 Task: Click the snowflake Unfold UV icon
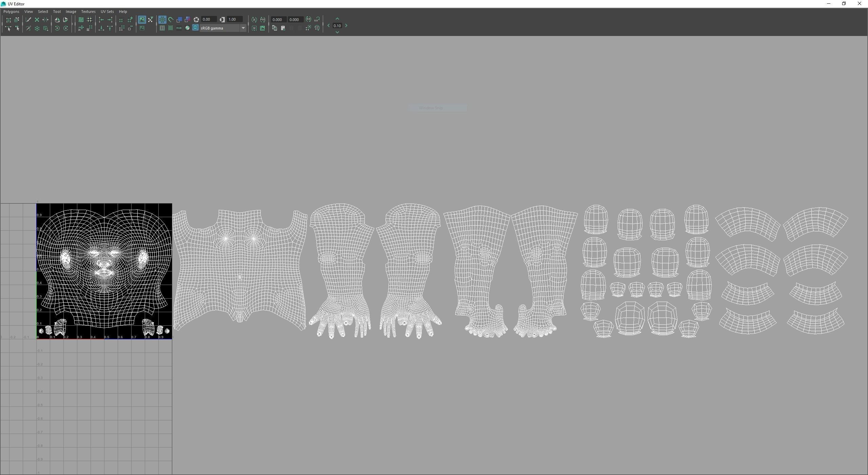pyautogui.click(x=37, y=28)
